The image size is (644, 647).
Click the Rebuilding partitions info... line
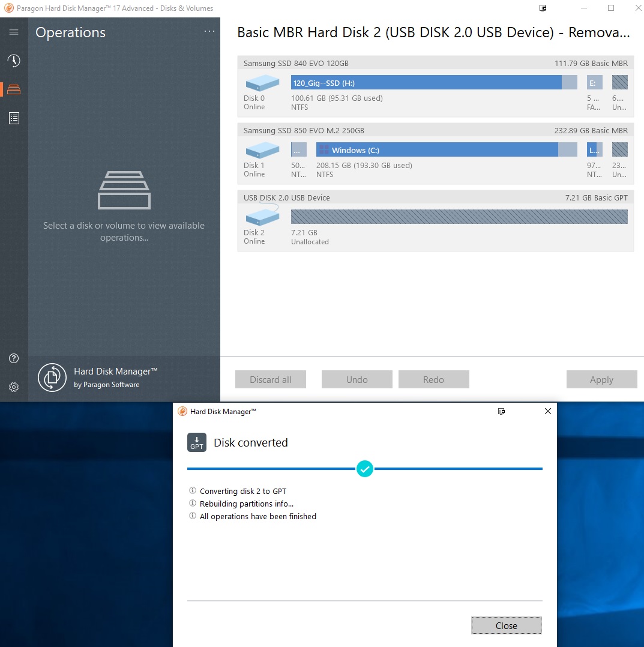coord(247,504)
